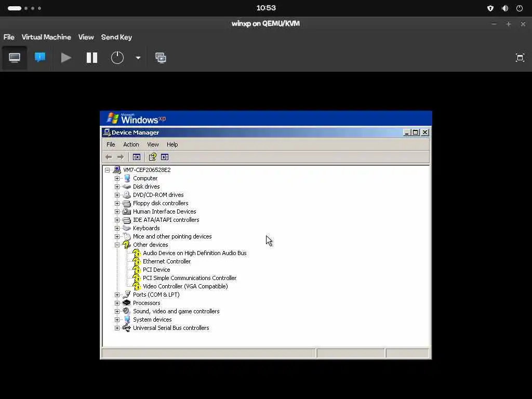This screenshot has width=532, height=399.
Task: Click the DVD/CD-ROM drives disc icon
Action: point(127,195)
